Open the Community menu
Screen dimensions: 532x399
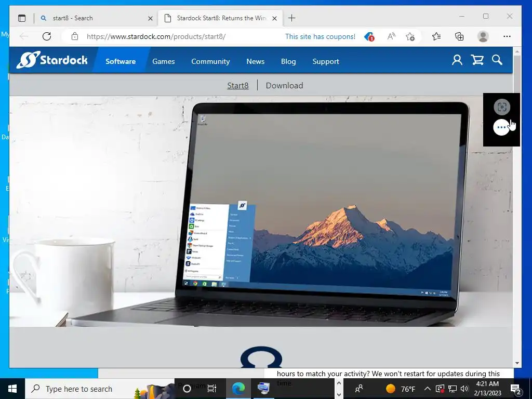[x=210, y=61]
